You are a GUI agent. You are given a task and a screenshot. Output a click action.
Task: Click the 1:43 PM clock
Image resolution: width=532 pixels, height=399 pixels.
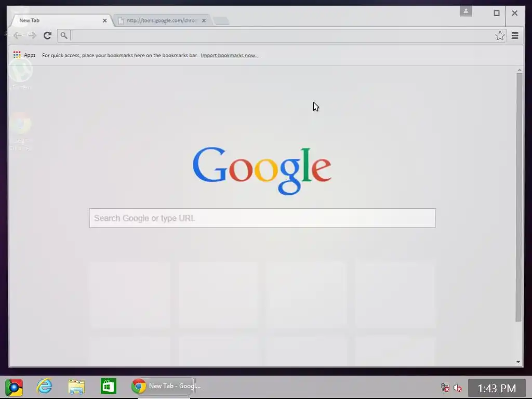(x=497, y=388)
